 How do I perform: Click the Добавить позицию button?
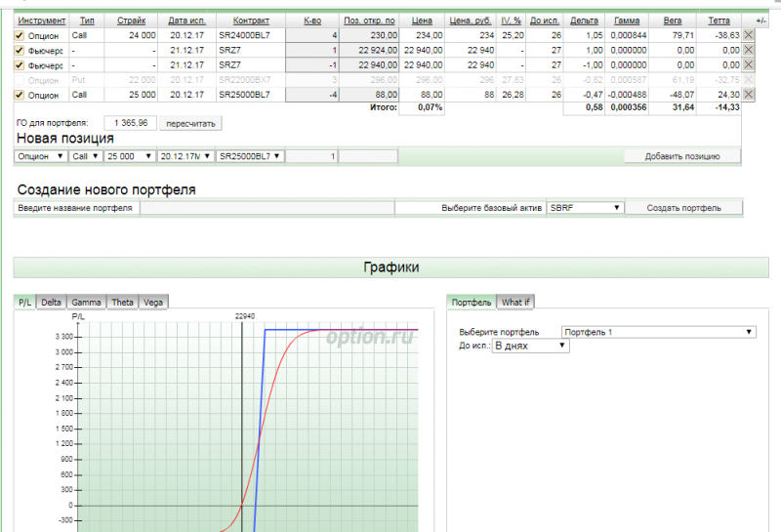tap(682, 155)
